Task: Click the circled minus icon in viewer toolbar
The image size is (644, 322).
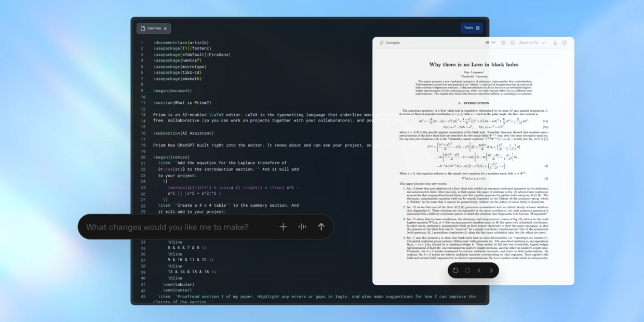Action: 565,43
